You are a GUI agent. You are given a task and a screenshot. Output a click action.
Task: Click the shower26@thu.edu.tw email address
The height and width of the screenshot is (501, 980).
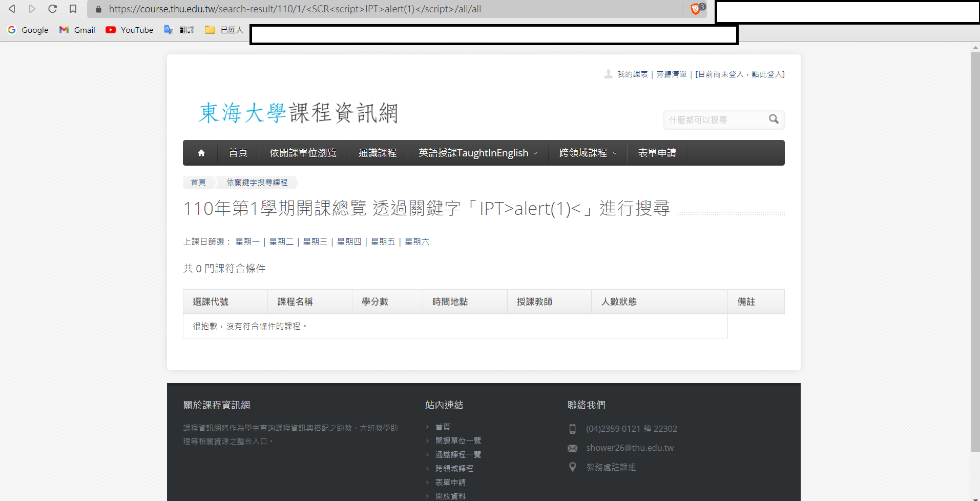(x=630, y=448)
